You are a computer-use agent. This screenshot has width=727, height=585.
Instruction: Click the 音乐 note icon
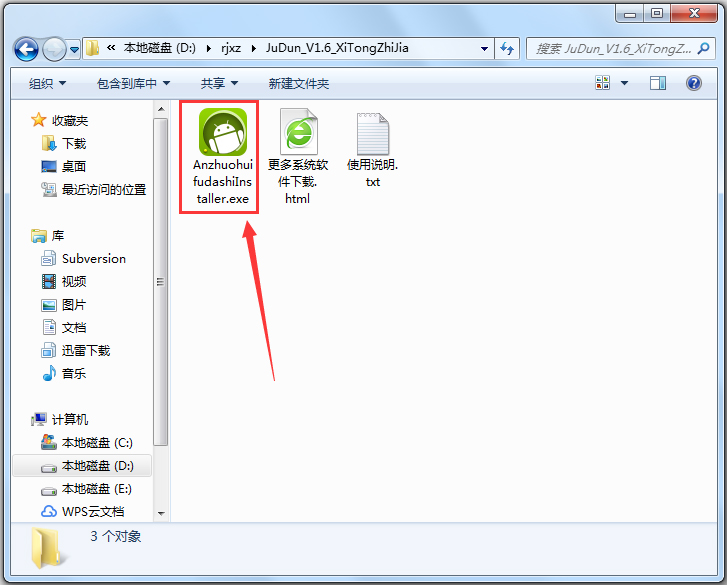(x=49, y=373)
